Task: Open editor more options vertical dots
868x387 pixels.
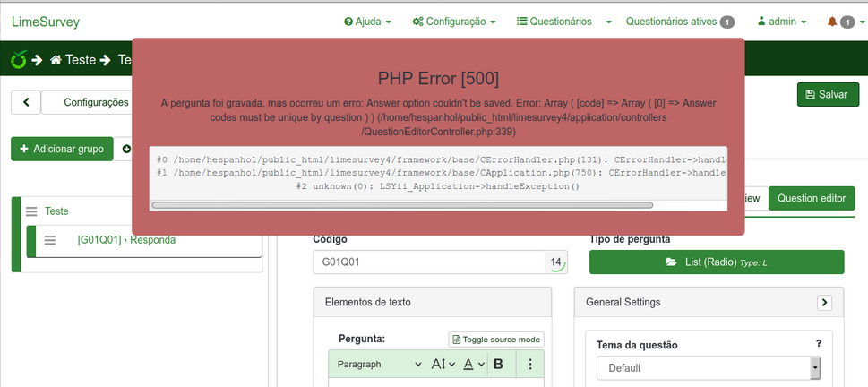Action: coord(530,364)
